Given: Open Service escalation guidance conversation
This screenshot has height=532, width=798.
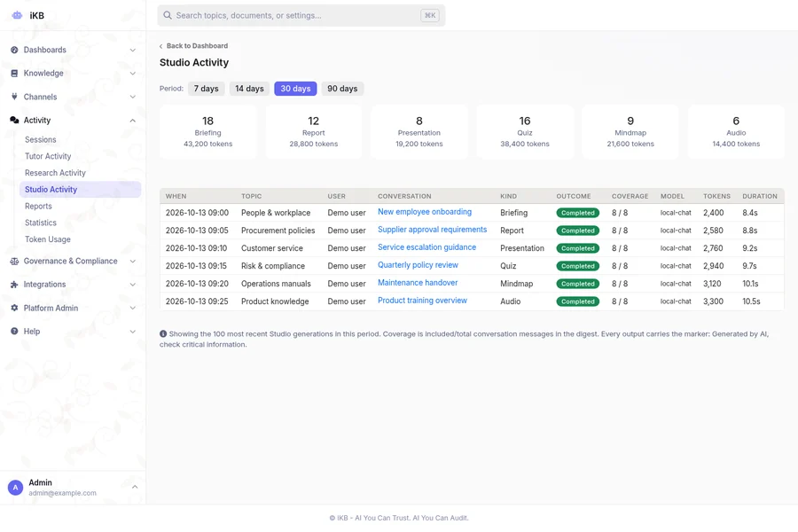Looking at the screenshot, I should (426, 247).
